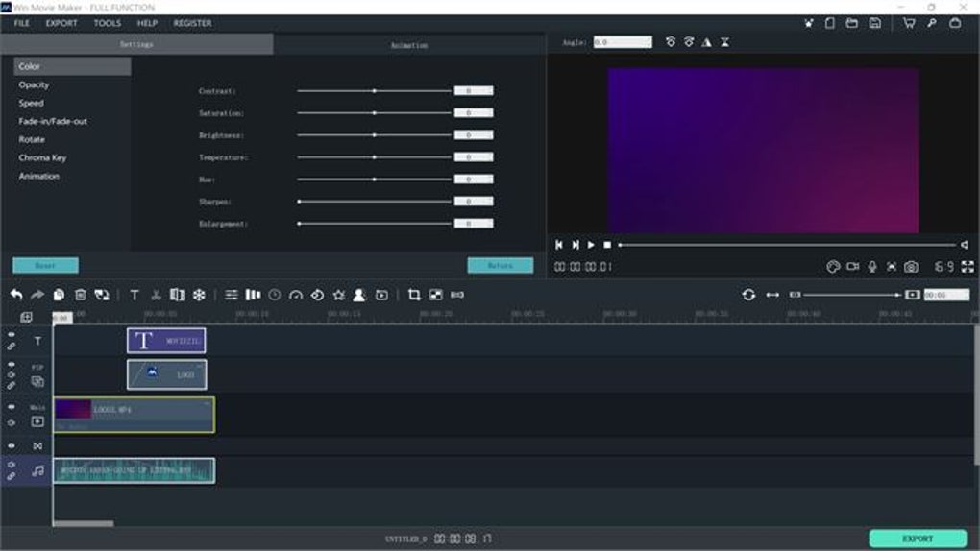The height and width of the screenshot is (551, 980).
Task: Click the color palette icon under preview
Action: click(x=832, y=267)
